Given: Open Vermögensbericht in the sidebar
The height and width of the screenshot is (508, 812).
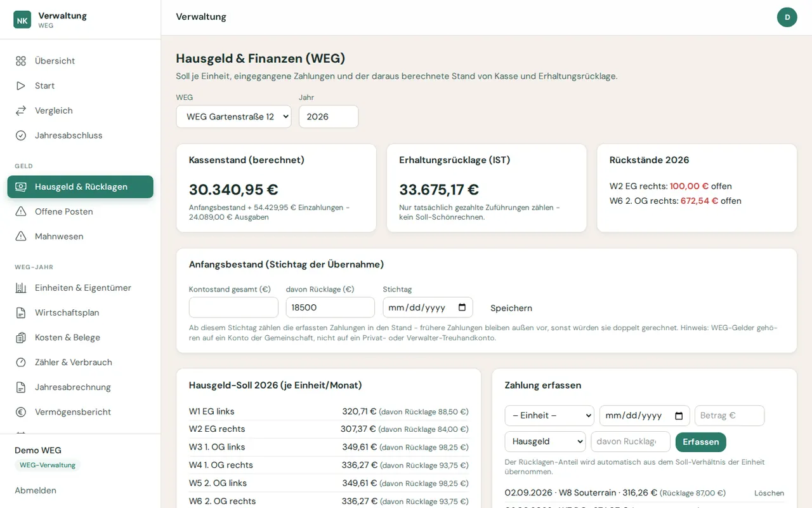Looking at the screenshot, I should (x=81, y=411).
